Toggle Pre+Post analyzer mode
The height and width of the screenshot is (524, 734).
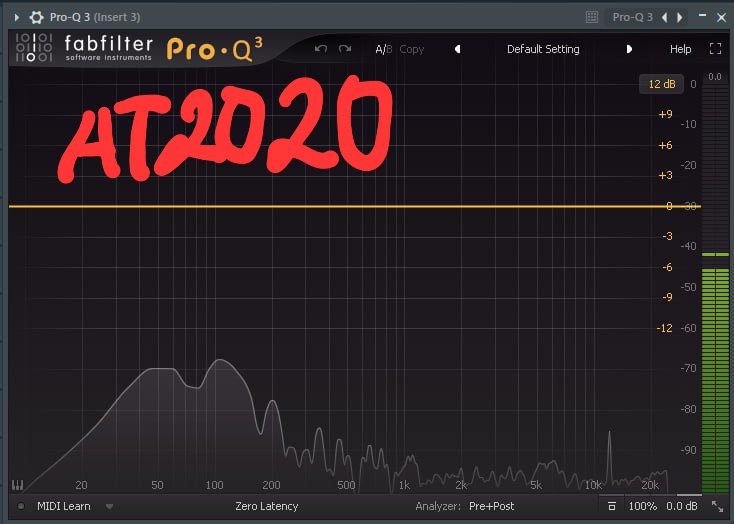pyautogui.click(x=491, y=506)
